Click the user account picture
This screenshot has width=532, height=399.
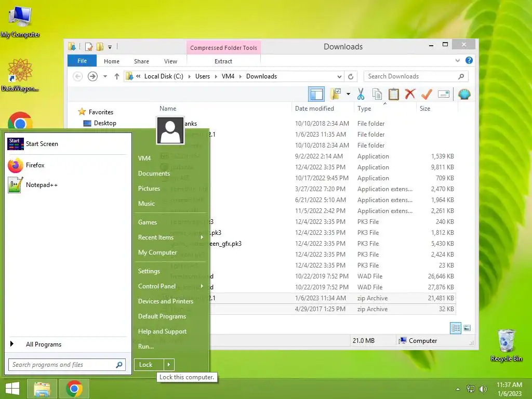170,130
